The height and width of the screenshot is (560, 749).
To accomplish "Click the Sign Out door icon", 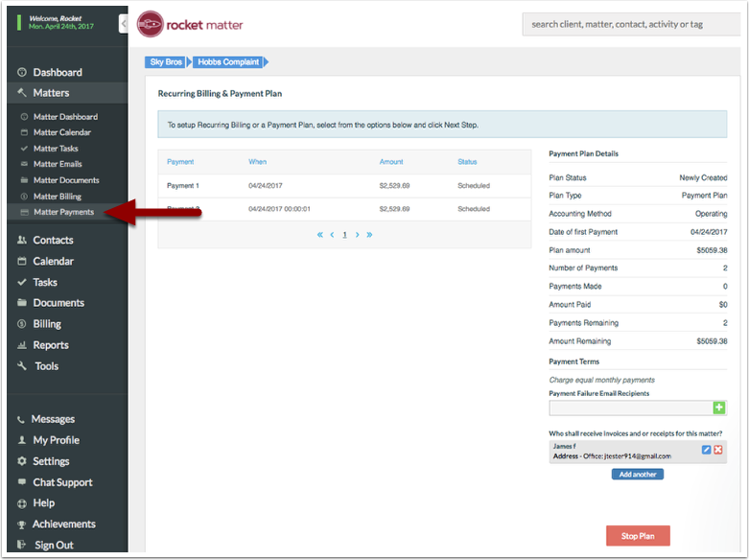I will pos(21,545).
